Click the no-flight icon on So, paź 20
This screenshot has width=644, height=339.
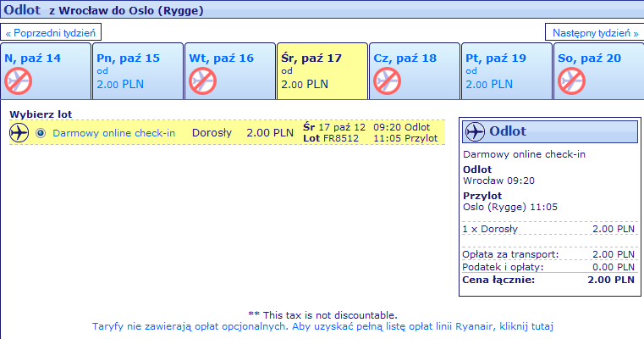click(571, 81)
